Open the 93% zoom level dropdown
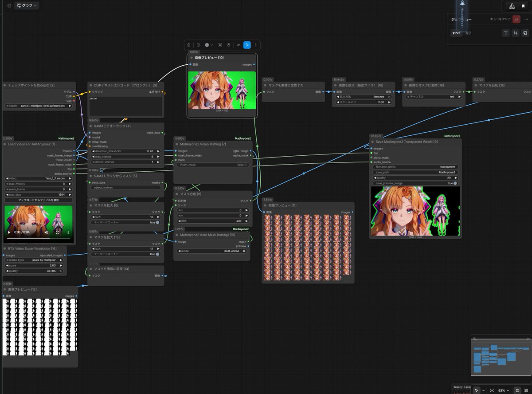Screen dimensions: 532x394 pos(504,390)
